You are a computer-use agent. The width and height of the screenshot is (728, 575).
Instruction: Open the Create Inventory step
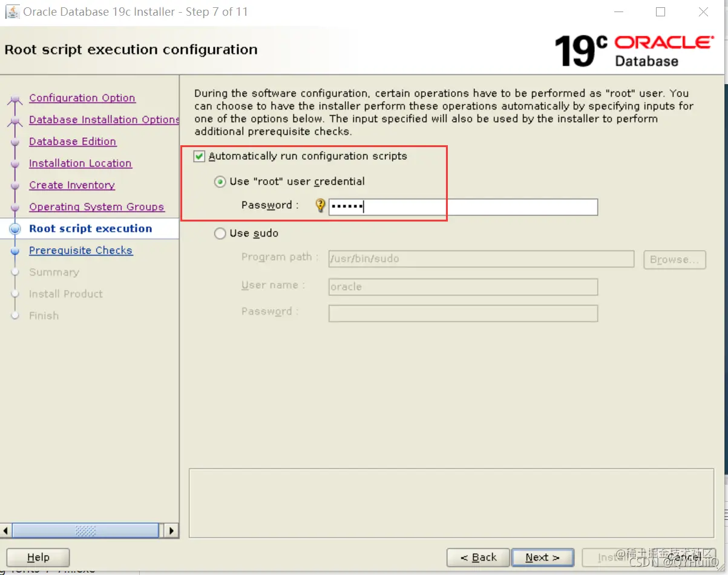(x=72, y=185)
